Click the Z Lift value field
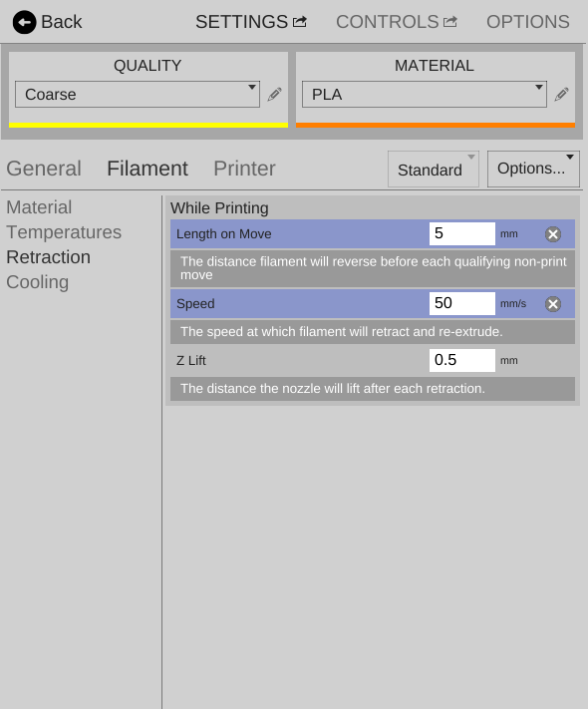This screenshot has width=588, height=709. 461,360
